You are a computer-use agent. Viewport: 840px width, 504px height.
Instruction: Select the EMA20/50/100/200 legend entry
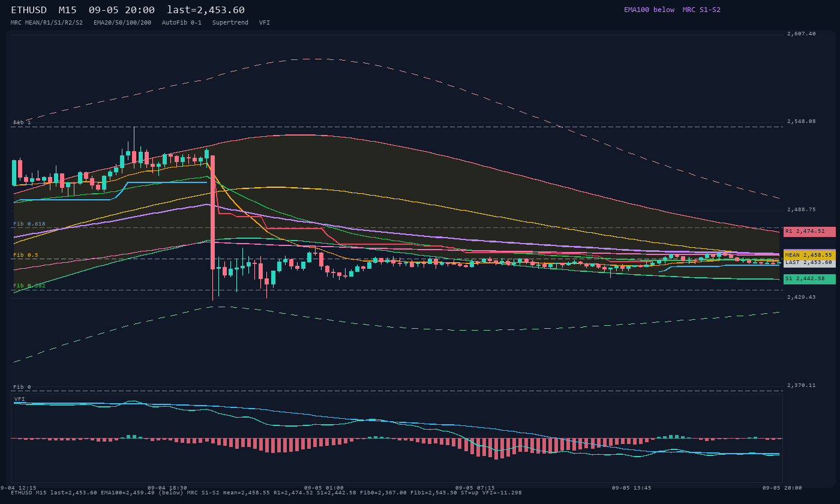tap(122, 22)
